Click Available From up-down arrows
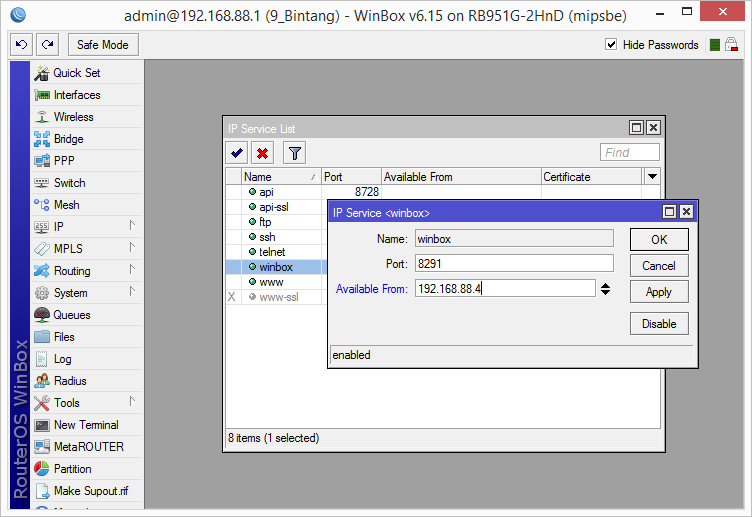752x517 pixels. [x=606, y=289]
